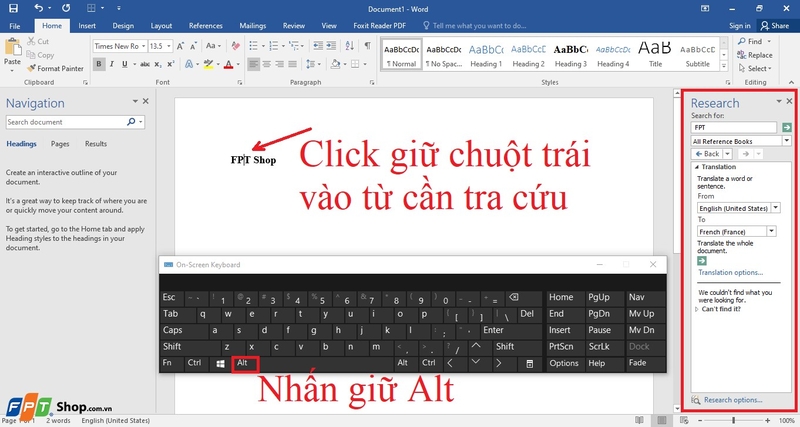Viewport: 800px width, 427px height.
Task: Apply the Heading 1 style
Action: pos(486,55)
